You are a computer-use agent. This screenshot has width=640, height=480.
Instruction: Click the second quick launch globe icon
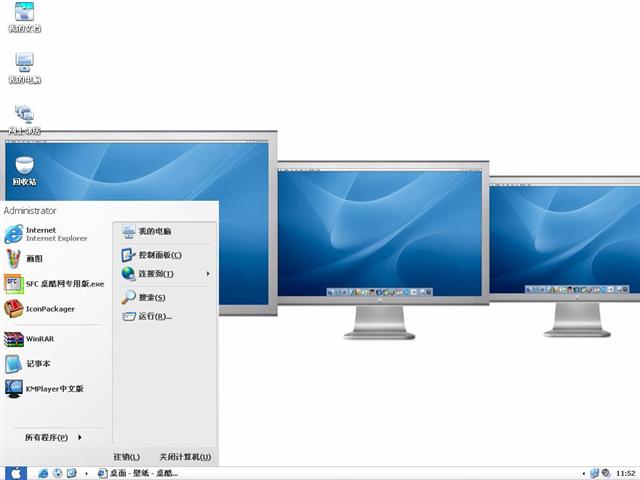(x=58, y=473)
